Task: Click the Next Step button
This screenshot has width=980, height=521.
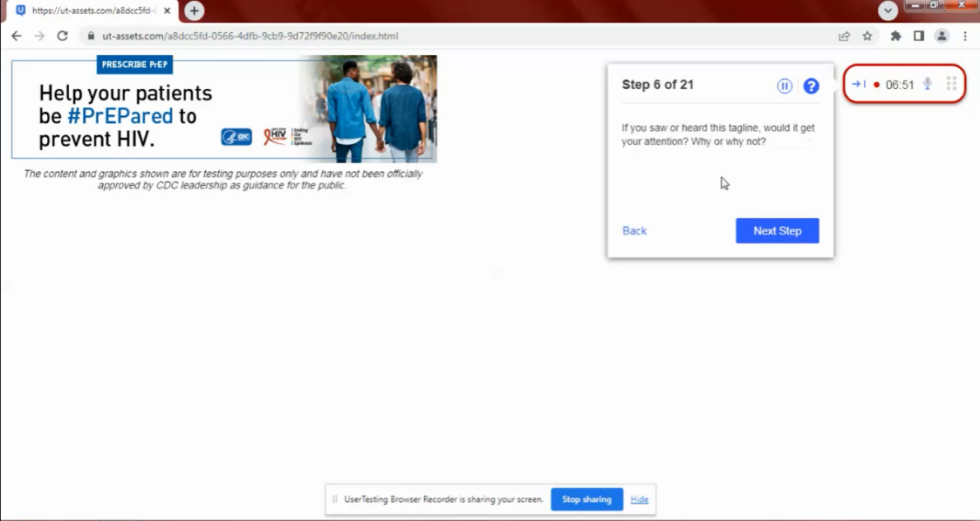Action: (x=777, y=230)
